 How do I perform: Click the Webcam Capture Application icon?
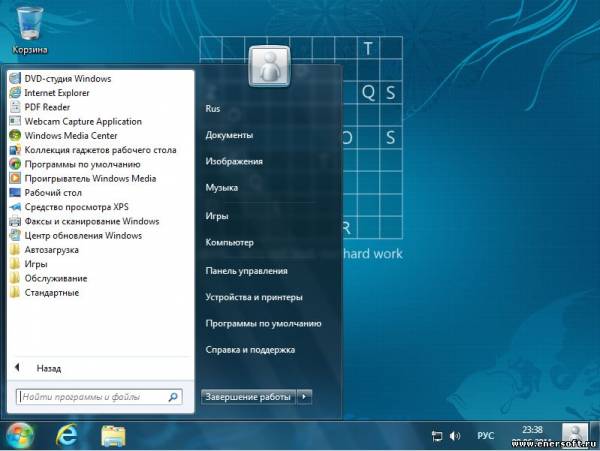[15, 121]
